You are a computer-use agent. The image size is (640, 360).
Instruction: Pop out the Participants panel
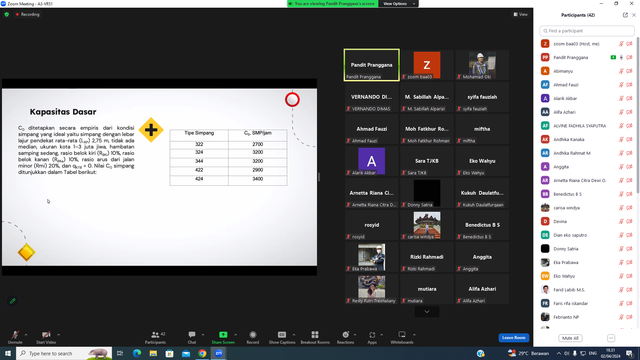pos(625,15)
